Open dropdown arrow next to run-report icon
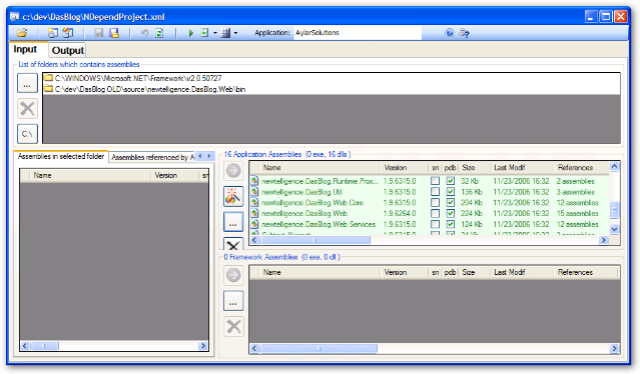 (x=215, y=33)
